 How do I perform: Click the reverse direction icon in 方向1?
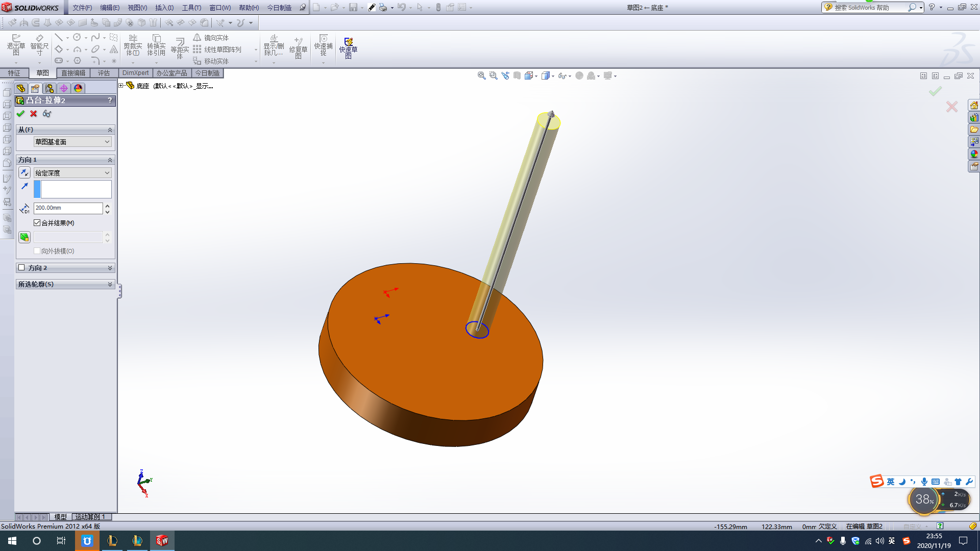tap(24, 173)
